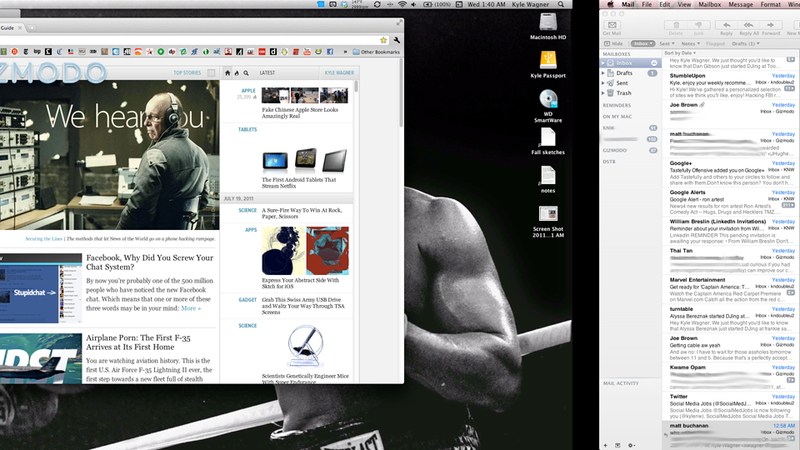Click the Chrome wrench settings icon
Image resolution: width=800 pixels, height=450 pixels.
click(396, 40)
